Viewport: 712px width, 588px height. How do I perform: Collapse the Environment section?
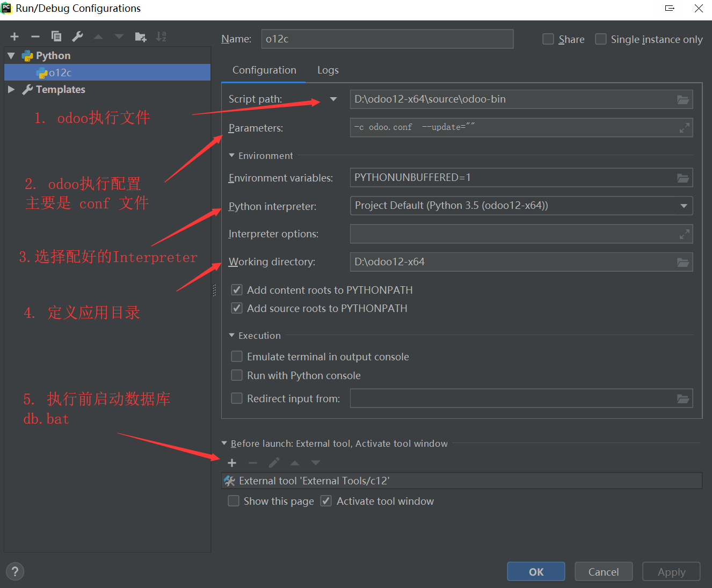click(232, 156)
